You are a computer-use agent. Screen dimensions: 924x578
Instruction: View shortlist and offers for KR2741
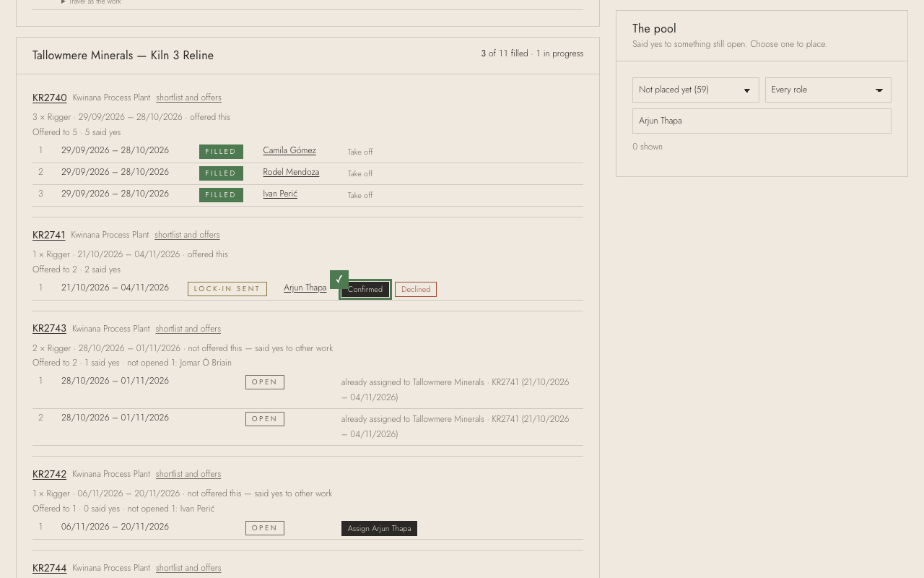coord(187,235)
